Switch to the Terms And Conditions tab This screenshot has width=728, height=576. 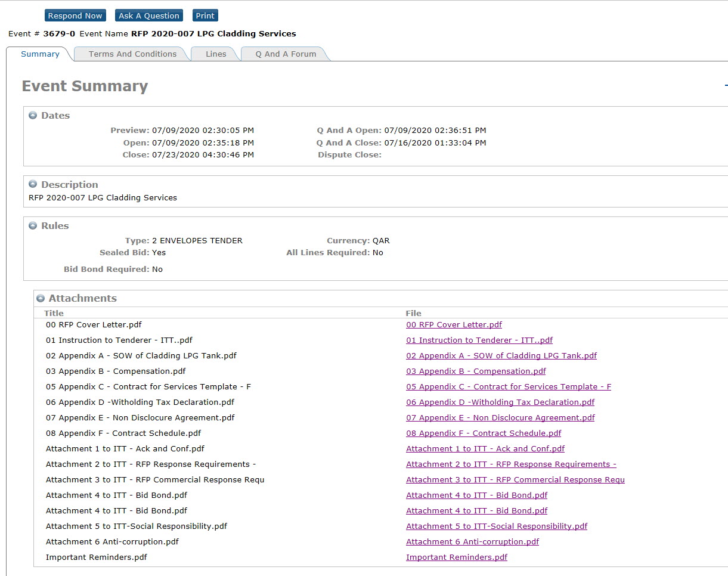tap(132, 54)
